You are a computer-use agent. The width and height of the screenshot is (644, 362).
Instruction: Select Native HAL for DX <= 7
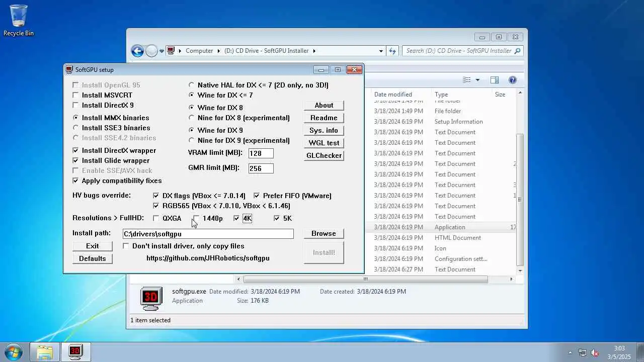[x=191, y=85]
